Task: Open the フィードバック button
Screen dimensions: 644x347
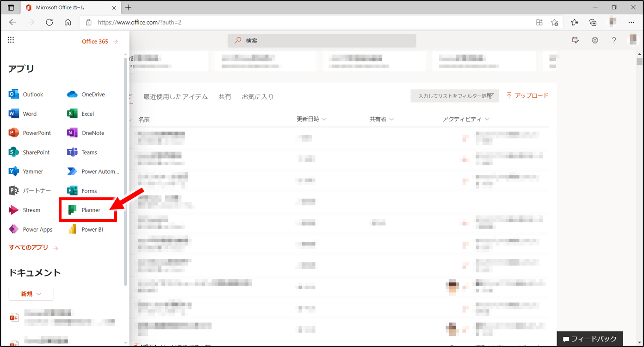Action: tap(589, 339)
